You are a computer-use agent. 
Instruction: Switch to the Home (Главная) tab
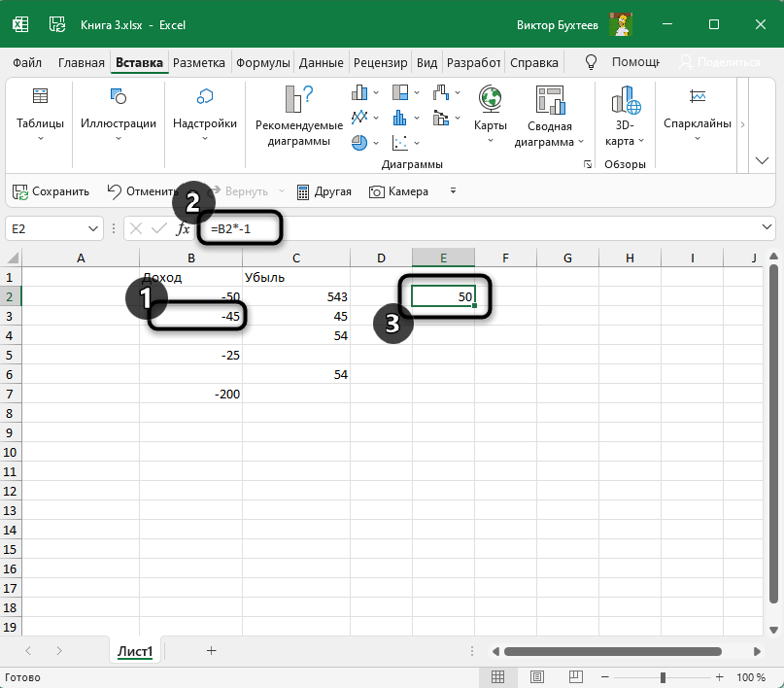coord(81,63)
